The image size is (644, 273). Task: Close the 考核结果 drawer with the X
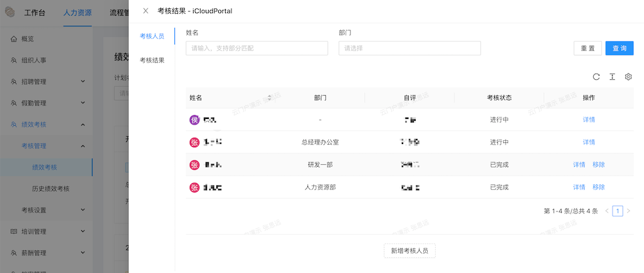145,11
